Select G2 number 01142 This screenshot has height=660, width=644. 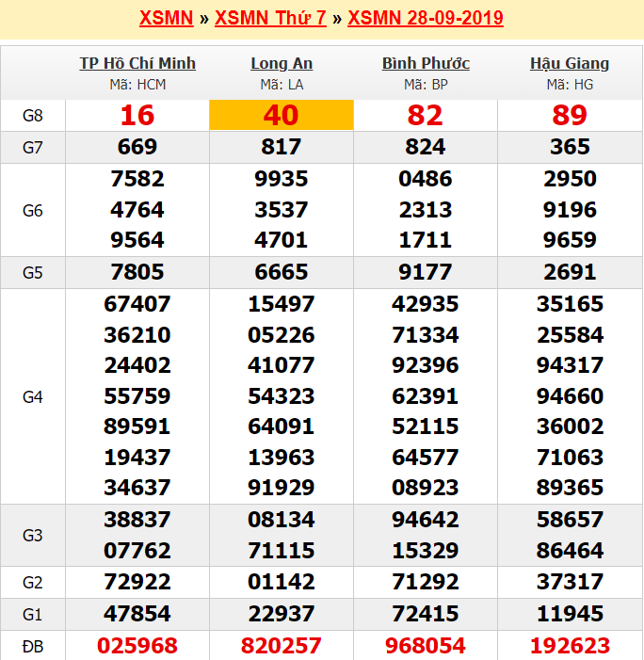(x=282, y=582)
